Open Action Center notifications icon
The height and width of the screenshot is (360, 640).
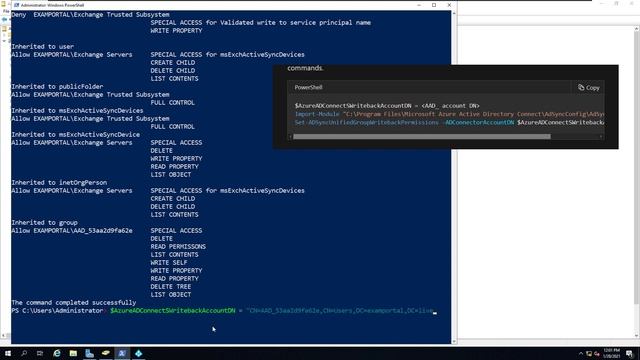630,354
